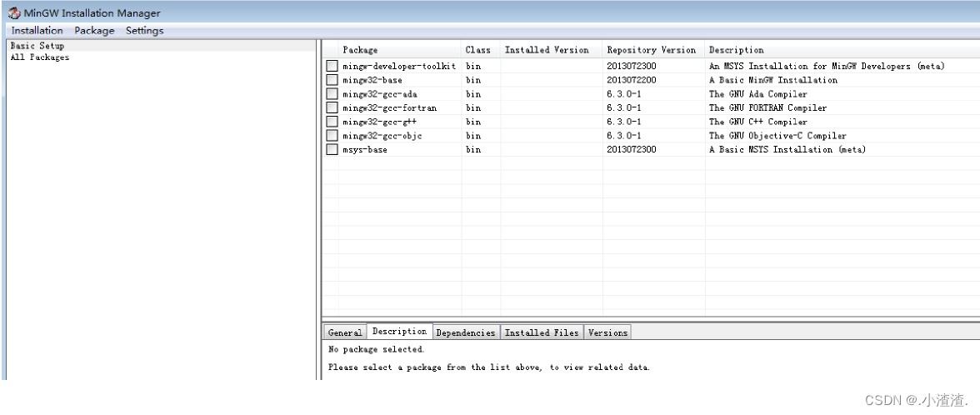Mark the mingw32-base checkbox
This screenshot has width=980, height=415.
pyautogui.click(x=332, y=80)
